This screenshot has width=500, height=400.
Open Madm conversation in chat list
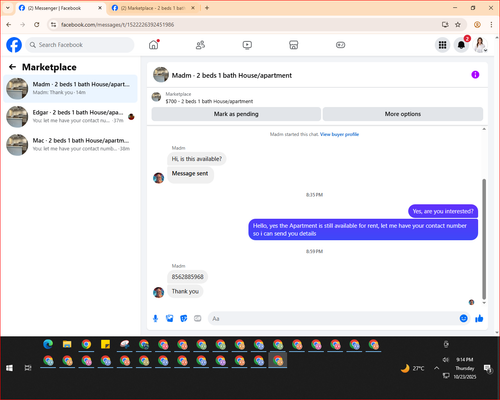click(70, 89)
